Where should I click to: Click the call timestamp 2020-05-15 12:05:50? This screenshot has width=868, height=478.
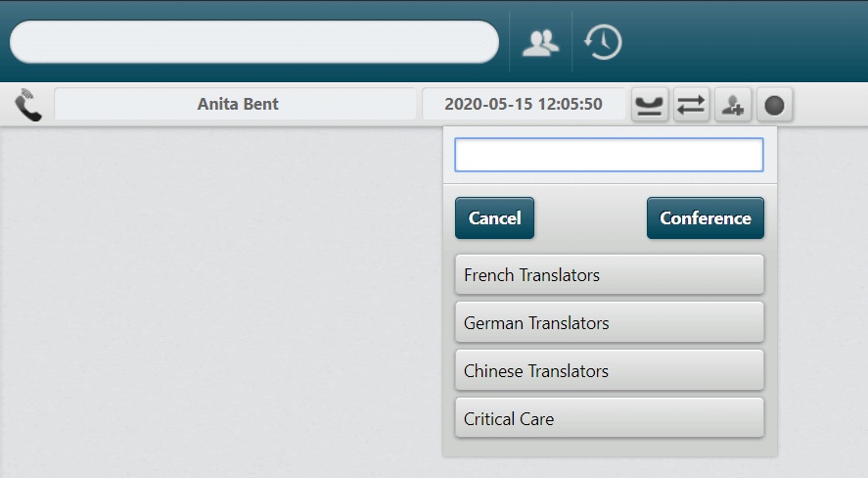pos(524,104)
